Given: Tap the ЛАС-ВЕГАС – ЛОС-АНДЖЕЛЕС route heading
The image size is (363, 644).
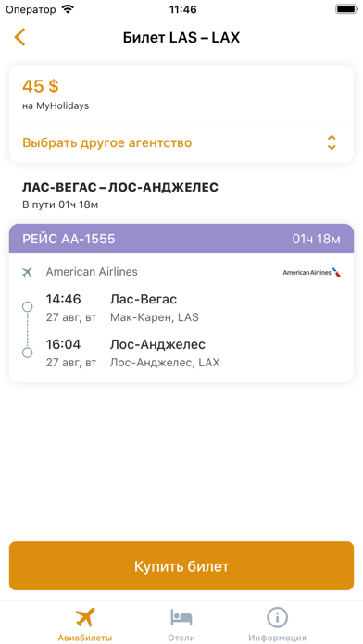Looking at the screenshot, I should click(120, 187).
